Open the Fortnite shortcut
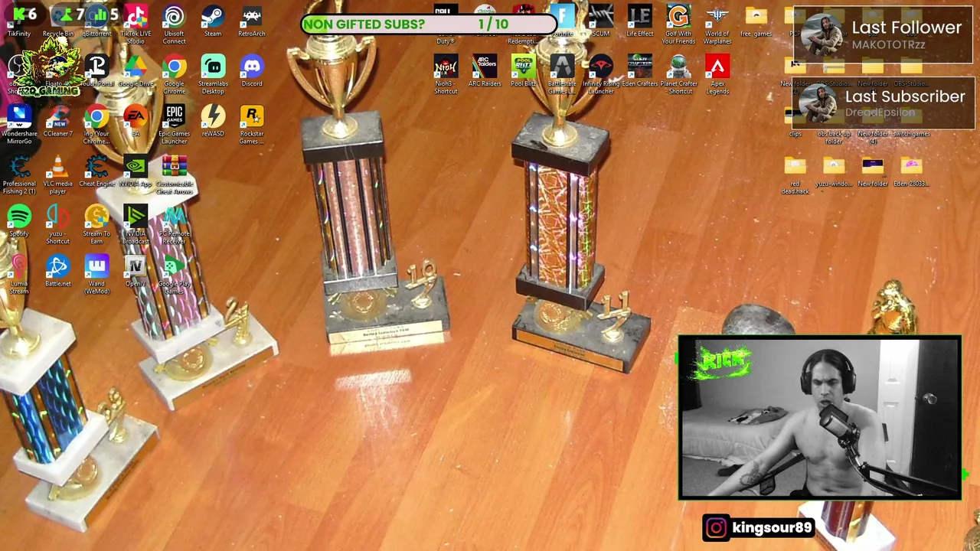 [562, 21]
